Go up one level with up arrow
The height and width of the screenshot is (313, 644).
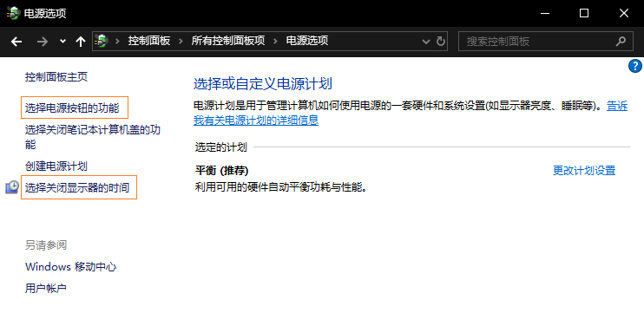(81, 42)
